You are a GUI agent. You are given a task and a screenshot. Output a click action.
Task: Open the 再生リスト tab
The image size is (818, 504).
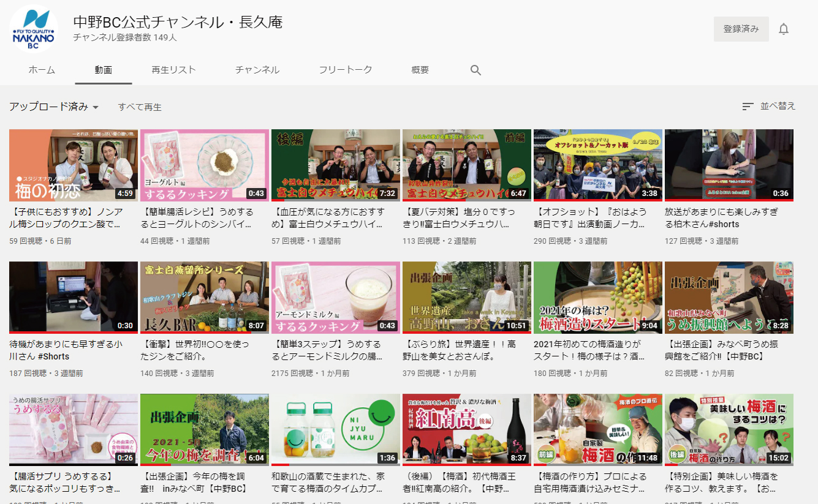click(x=173, y=70)
